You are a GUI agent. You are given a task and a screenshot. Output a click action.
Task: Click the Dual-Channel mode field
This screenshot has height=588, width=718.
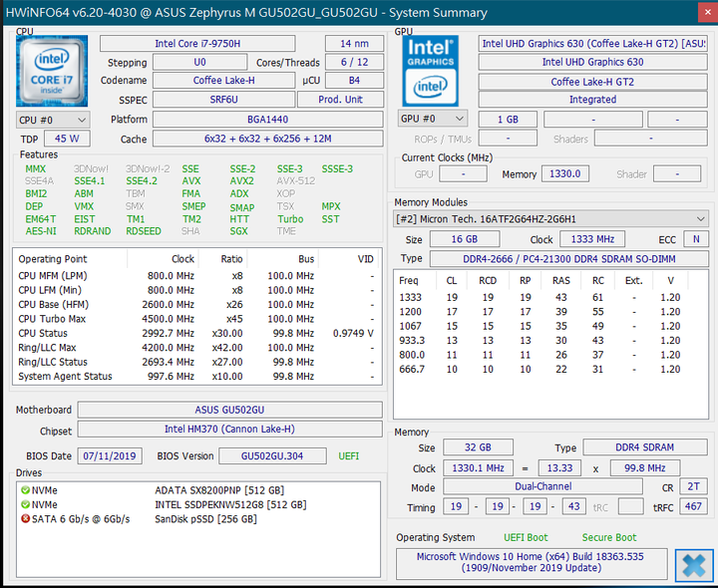tap(543, 486)
